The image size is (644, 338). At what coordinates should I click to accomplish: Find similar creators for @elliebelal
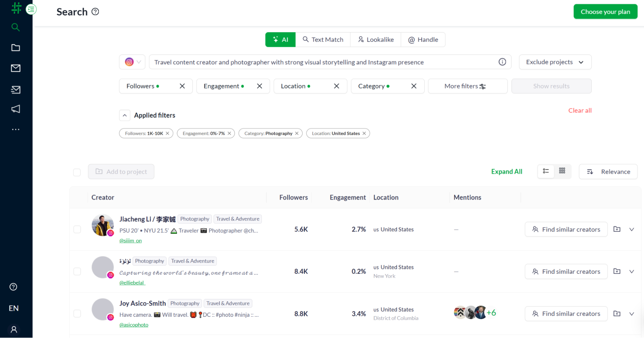click(x=566, y=271)
